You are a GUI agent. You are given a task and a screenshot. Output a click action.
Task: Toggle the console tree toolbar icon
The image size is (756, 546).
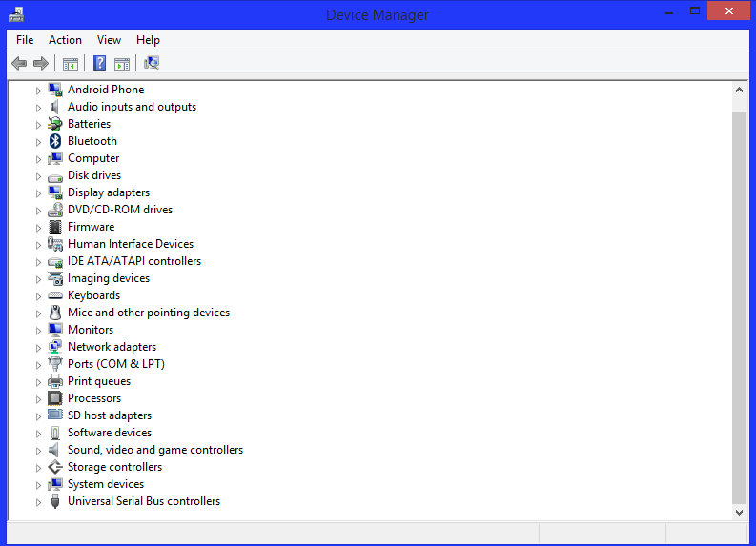[x=71, y=63]
